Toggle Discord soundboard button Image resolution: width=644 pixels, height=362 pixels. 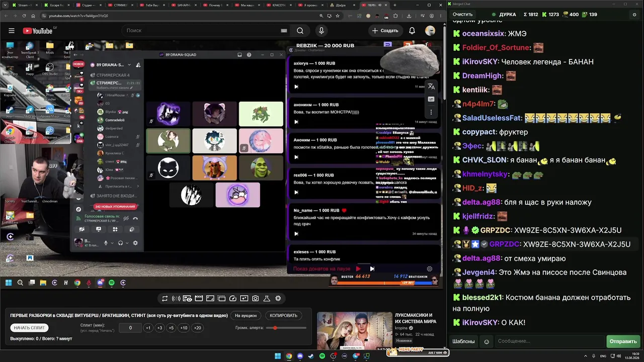[x=132, y=229]
